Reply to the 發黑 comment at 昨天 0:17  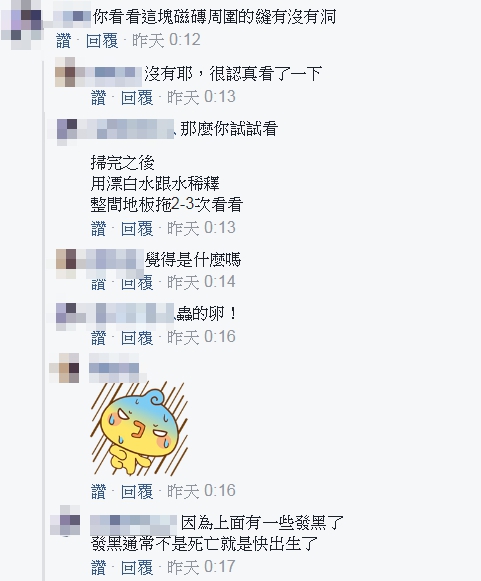point(137,567)
